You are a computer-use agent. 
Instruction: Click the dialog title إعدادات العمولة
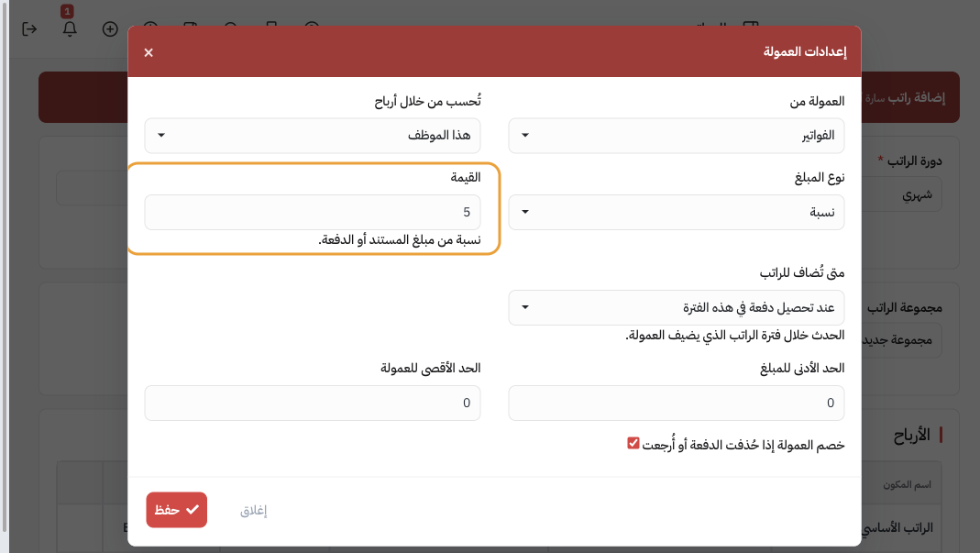click(805, 52)
